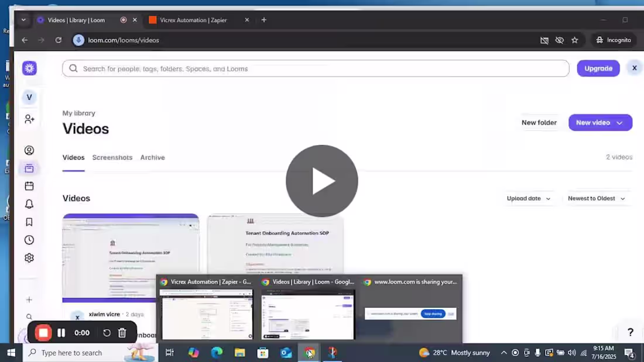Pause the Loom recording
The height and width of the screenshot is (362, 644).
pyautogui.click(x=61, y=332)
